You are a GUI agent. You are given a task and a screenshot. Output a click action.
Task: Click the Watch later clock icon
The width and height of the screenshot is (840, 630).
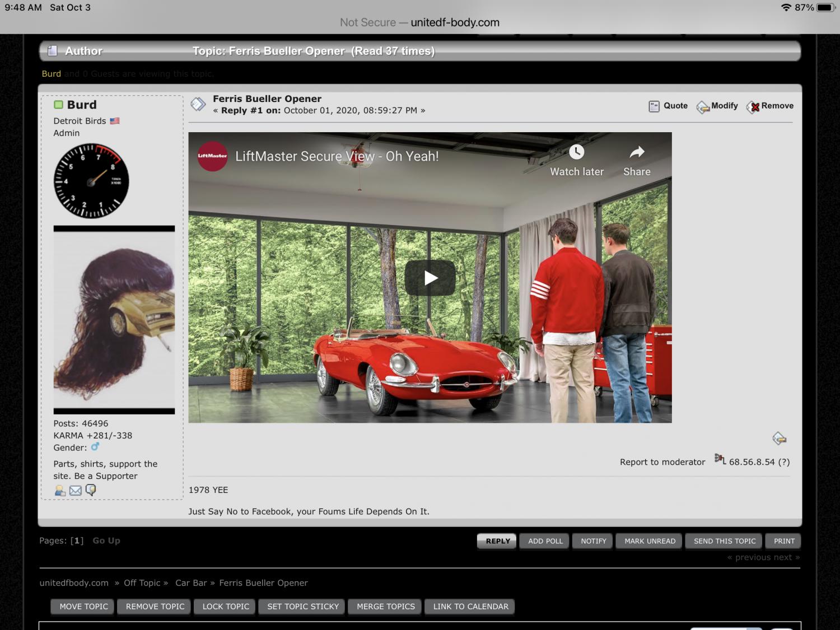(576, 152)
